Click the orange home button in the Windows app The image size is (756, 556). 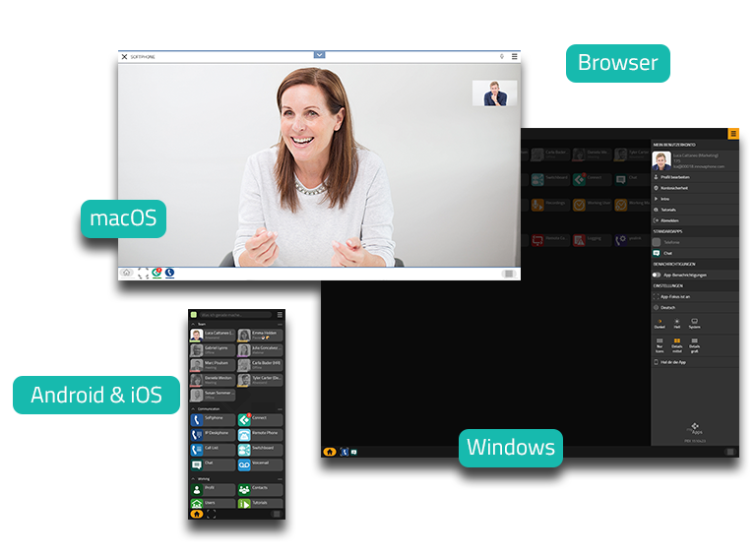pyautogui.click(x=330, y=452)
